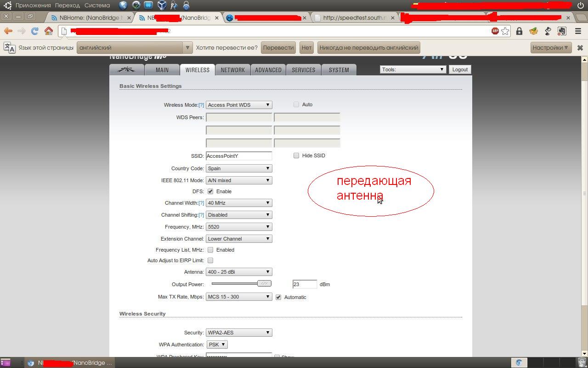
Task: Click the desk lamp extension icon
Action: click(x=548, y=31)
